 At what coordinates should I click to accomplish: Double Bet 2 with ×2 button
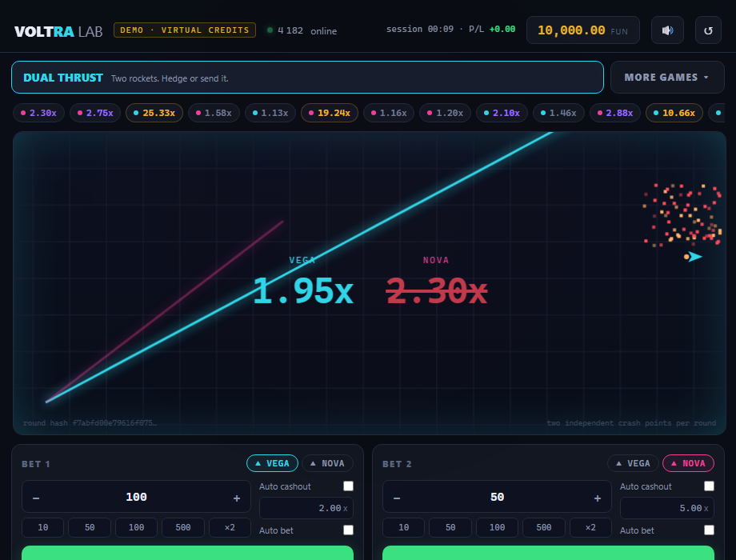(x=590, y=528)
